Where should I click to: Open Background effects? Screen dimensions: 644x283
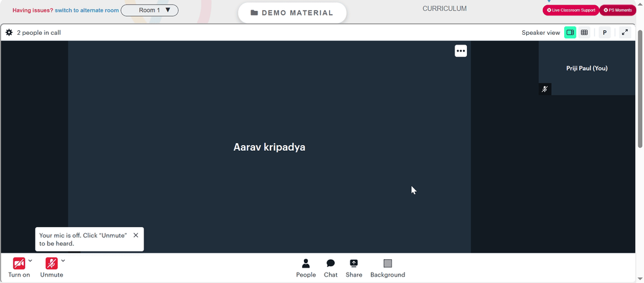click(x=388, y=268)
